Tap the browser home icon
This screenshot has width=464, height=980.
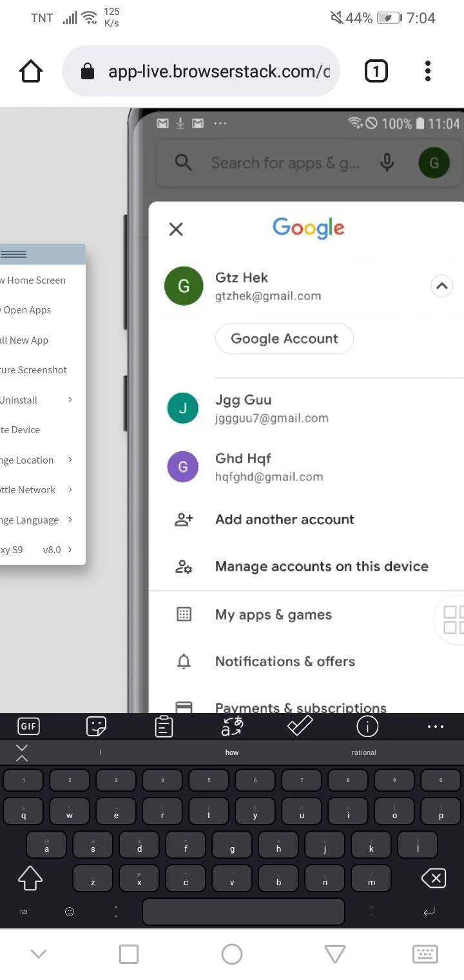[30, 71]
